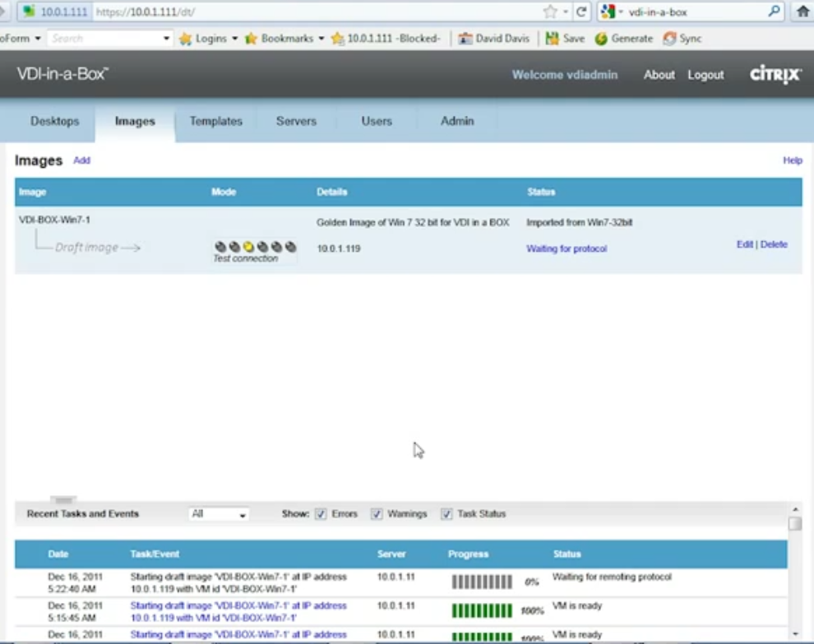The height and width of the screenshot is (644, 814).
Task: Open the search engine selector dropdown
Action: [x=620, y=12]
